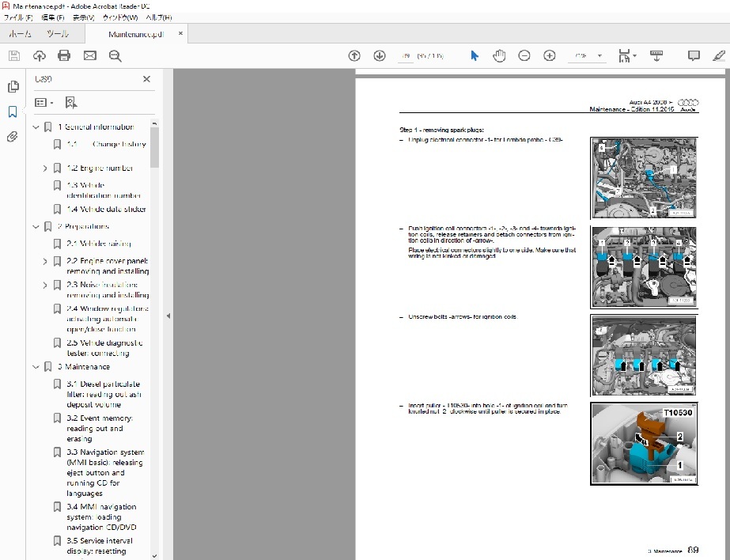Viewport: 730px width, 560px height.
Task: Click the Find text magnifier icon
Action: (x=115, y=56)
